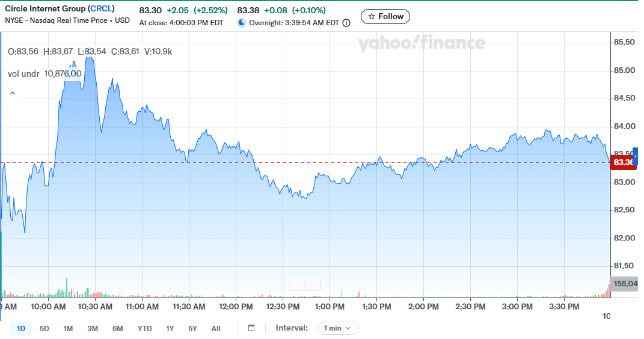The image size is (644, 339).
Task: Click the O:83.56 open value
Action: point(23,52)
